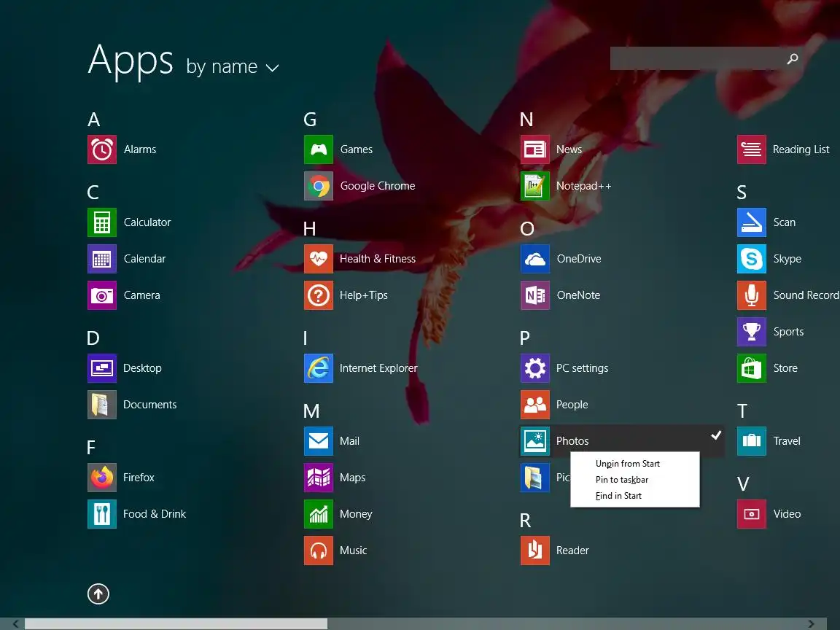Open the Reader app icon
The height and width of the screenshot is (630, 840).
click(534, 551)
